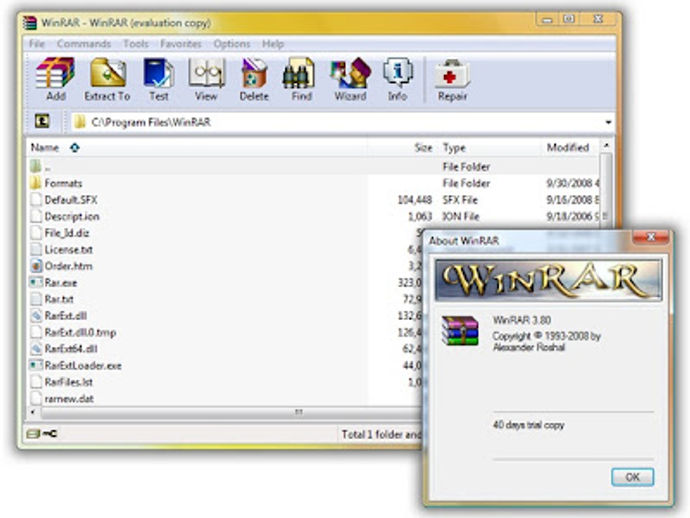This screenshot has height=518, width=690.
Task: Click the sort arrow beside Name column
Action: point(75,147)
